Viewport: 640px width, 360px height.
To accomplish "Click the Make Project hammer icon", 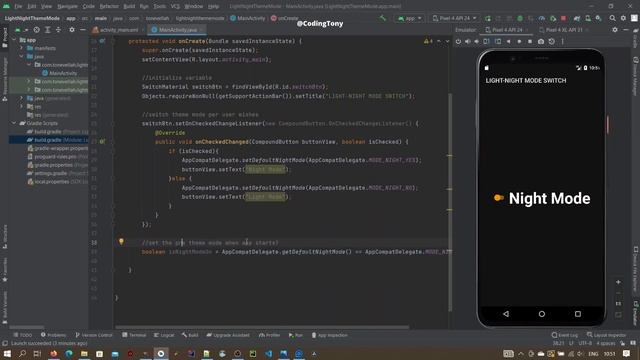I will coord(382,18).
